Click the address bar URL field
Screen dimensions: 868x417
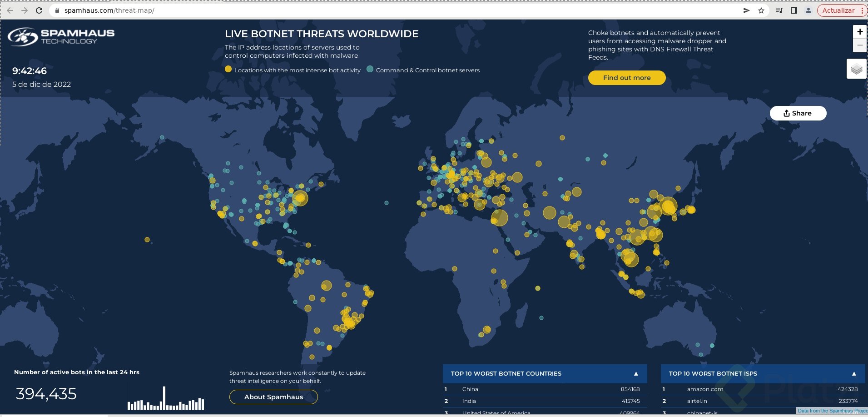(x=395, y=10)
